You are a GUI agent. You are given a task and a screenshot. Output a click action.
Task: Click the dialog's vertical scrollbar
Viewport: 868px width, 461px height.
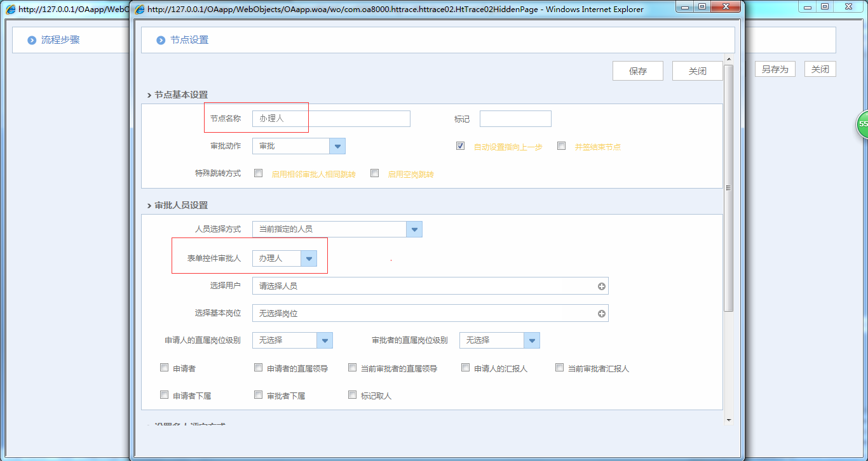(x=728, y=187)
